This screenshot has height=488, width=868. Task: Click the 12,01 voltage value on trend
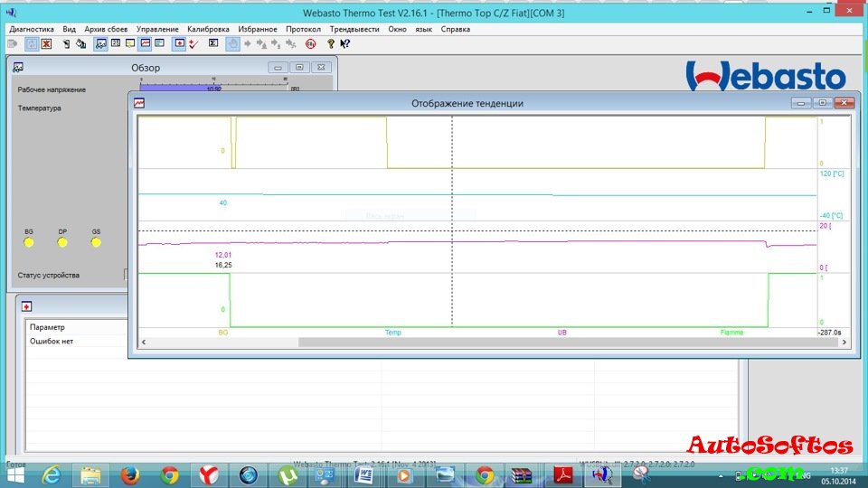(223, 255)
